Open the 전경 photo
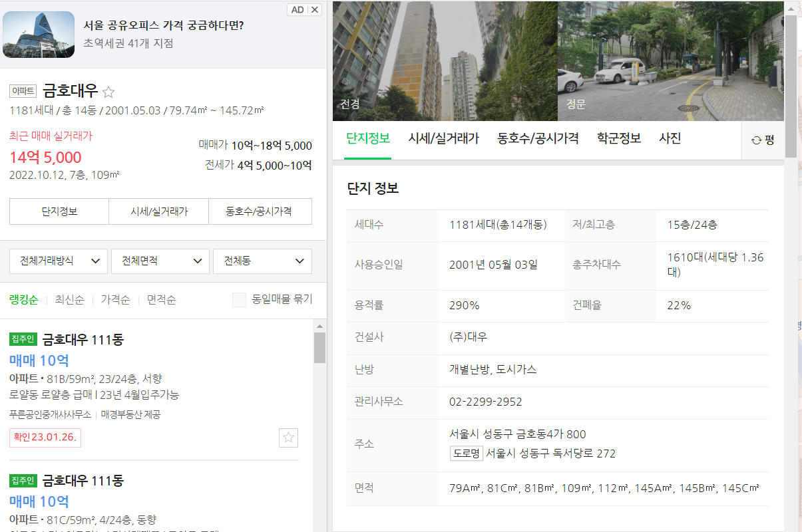Screen dimensions: 802x532 point(445,61)
